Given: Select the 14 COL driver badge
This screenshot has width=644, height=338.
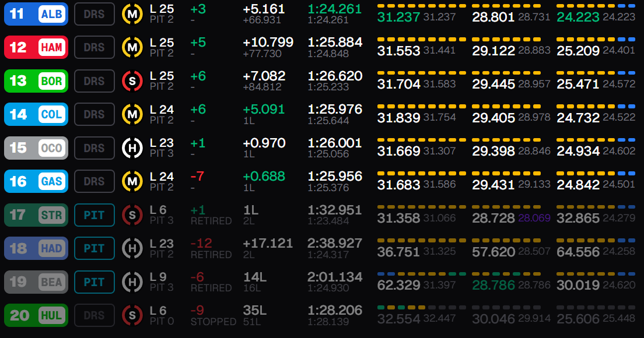Looking at the screenshot, I should 36,114.
